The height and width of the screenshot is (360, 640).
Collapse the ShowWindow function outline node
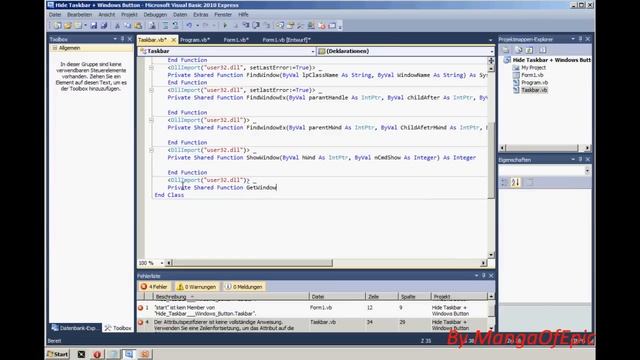pyautogui.click(x=151, y=150)
